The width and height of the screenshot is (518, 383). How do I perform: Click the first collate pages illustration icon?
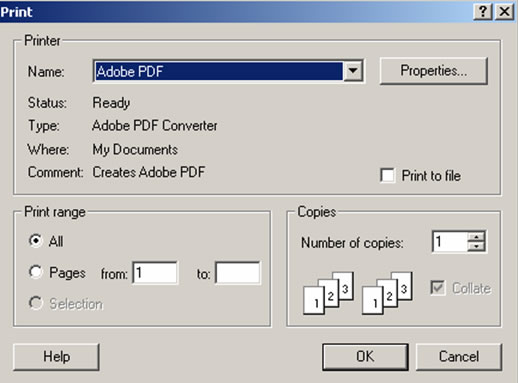pyautogui.click(x=329, y=293)
